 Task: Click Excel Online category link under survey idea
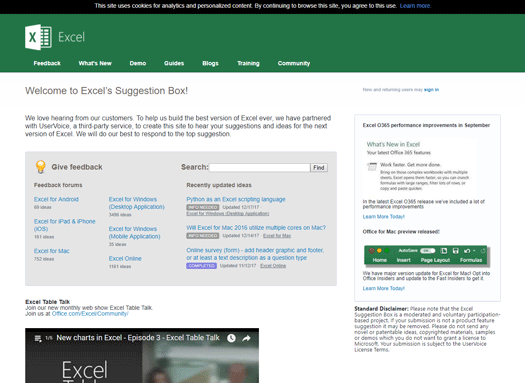(273, 265)
